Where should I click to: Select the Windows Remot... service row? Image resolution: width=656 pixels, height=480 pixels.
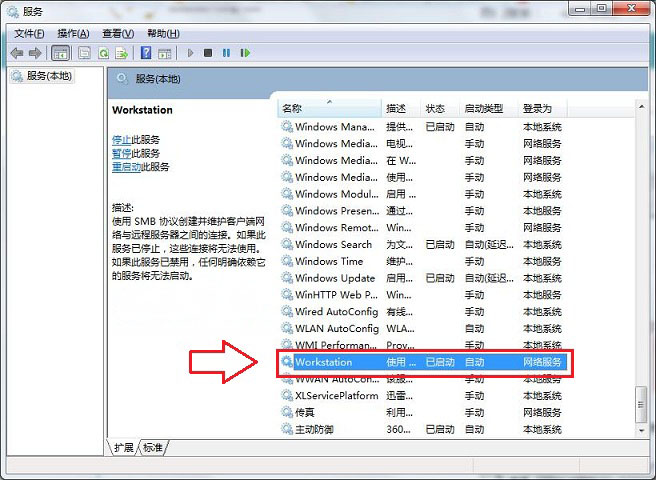coord(423,228)
